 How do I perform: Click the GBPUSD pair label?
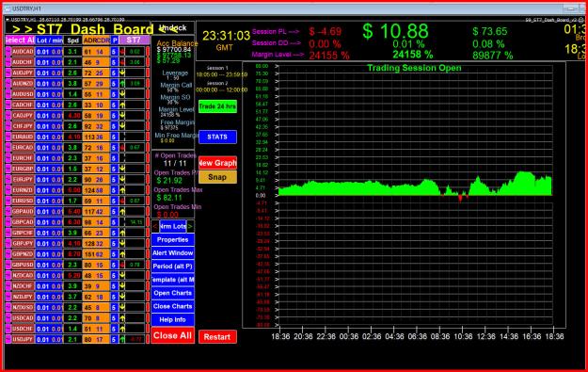[x=23, y=265]
